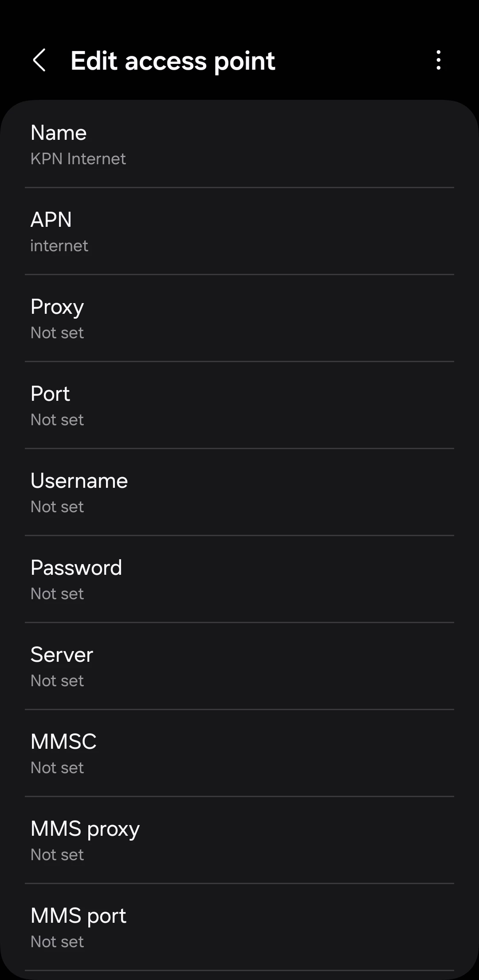Image resolution: width=479 pixels, height=980 pixels.
Task: Tap 'Not set' under Server
Action: [57, 681]
